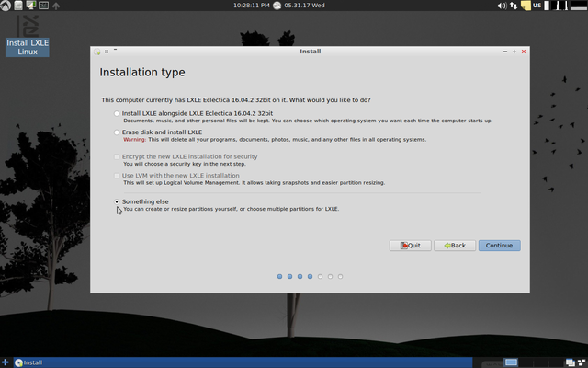Click the weather icon beside the clock
Screen dimensions: 588x368
pyautogui.click(x=277, y=6)
